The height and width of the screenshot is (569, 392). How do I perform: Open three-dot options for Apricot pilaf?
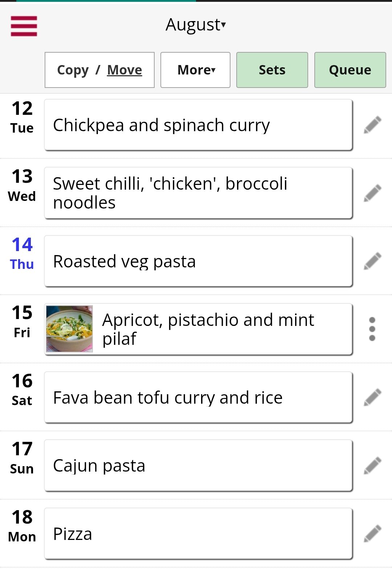(x=372, y=329)
